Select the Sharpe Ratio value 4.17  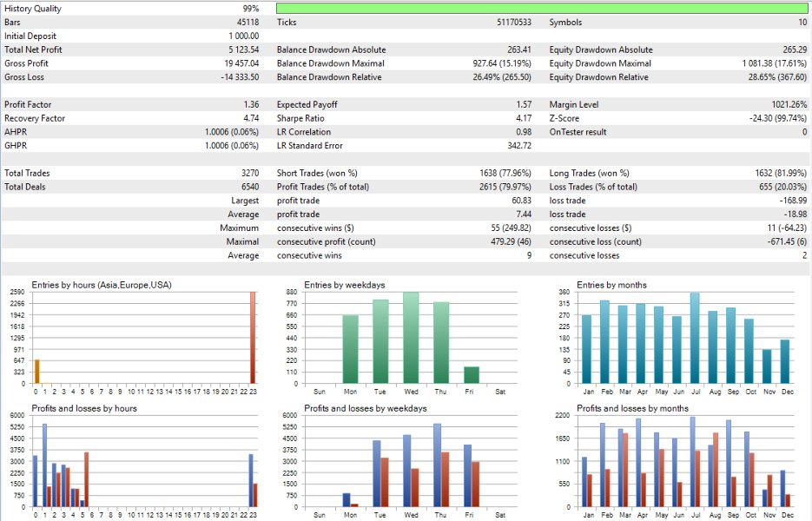click(524, 118)
